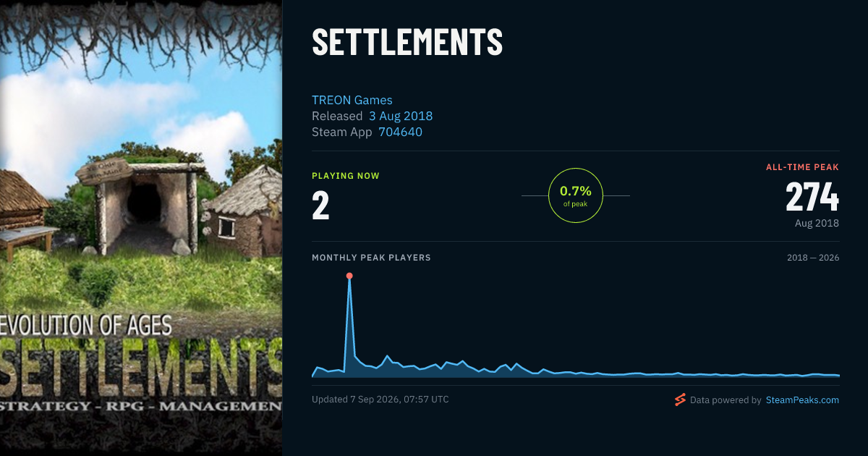Image resolution: width=868 pixels, height=456 pixels.
Task: Click the 2018 — 2026 range label
Action: coord(813,258)
